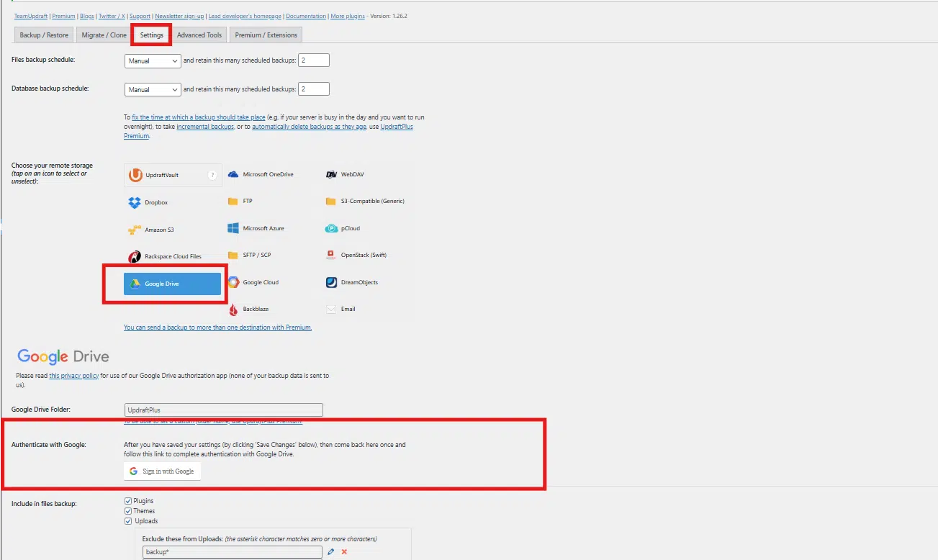Image resolution: width=938 pixels, height=560 pixels.
Task: Click 'send a backup to more than one destination' link
Action: click(217, 328)
